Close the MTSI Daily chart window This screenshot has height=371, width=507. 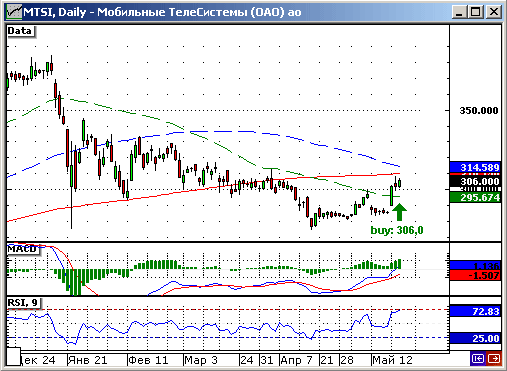coord(494,12)
